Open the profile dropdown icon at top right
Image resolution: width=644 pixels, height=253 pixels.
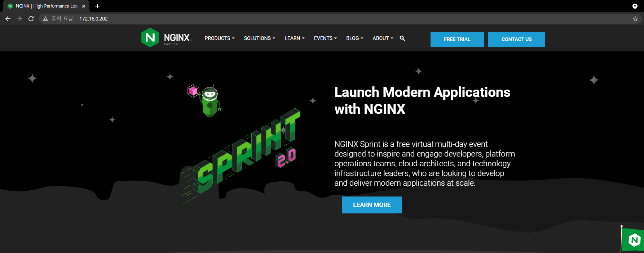pos(635,6)
